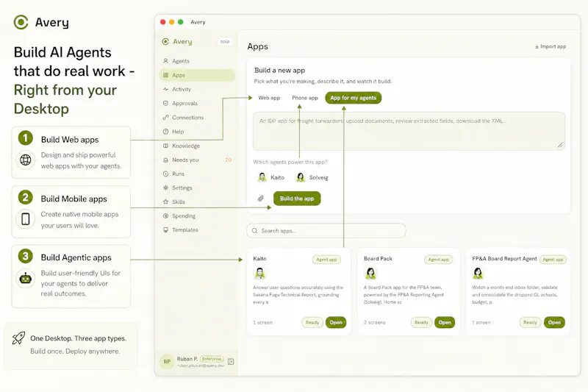Click the Import app link
Viewport: 588px width, 392px height.
(550, 46)
